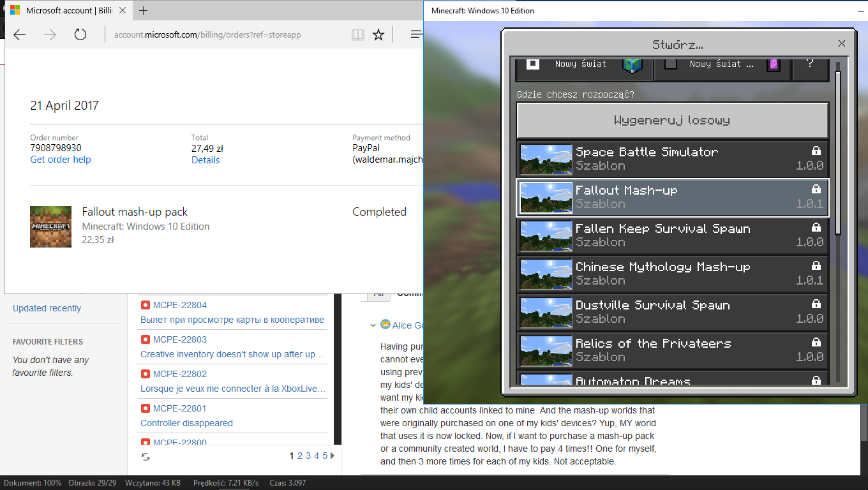Open Reading view in Edge
Image resolution: width=868 pixels, height=490 pixels.
point(358,34)
